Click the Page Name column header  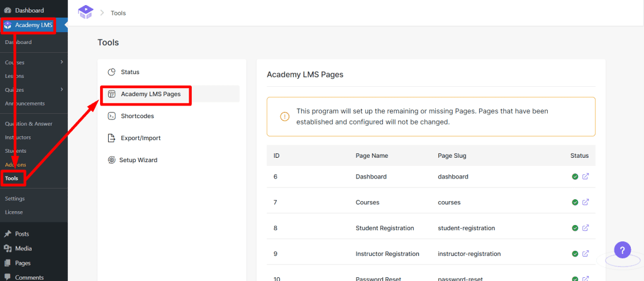pos(372,156)
